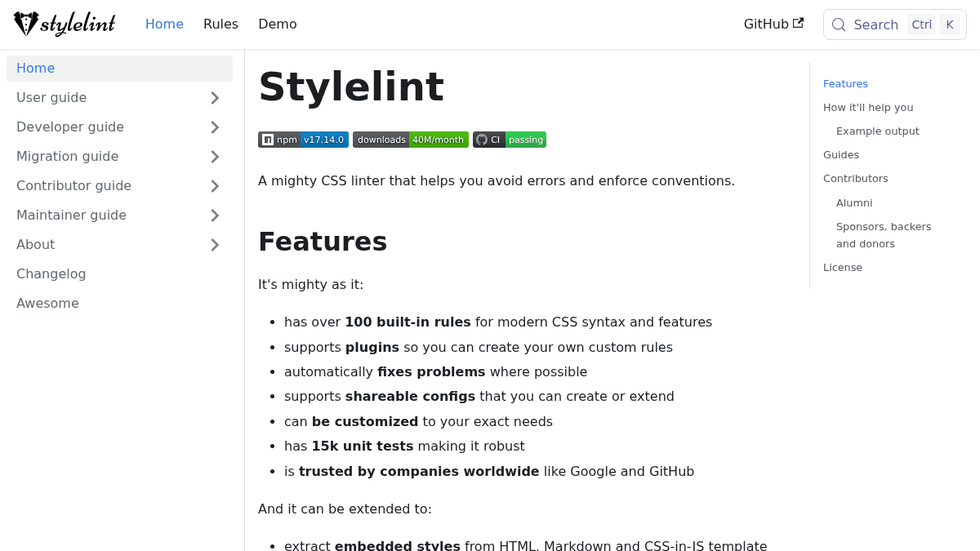Click the '15k unit tests' bullet text
The image size is (980, 551).
pyautogui.click(x=363, y=447)
